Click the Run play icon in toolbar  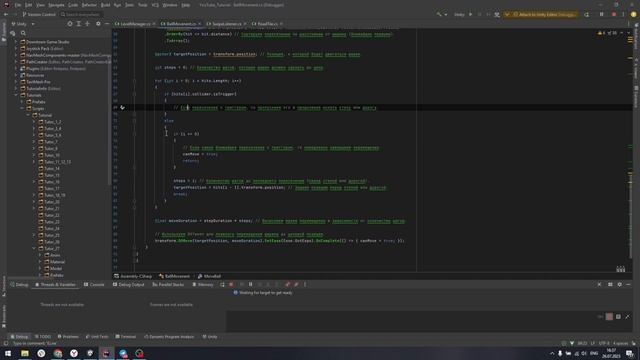[x=470, y=14]
